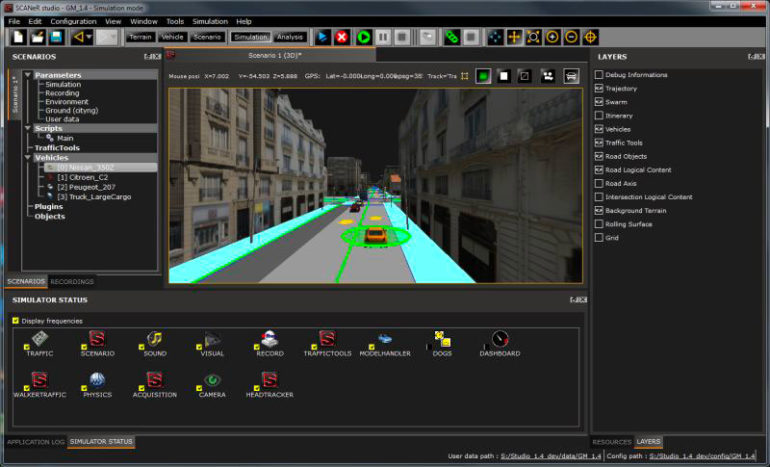Toggle the Trajectory layer checkbox
770x467 pixels.
599,88
